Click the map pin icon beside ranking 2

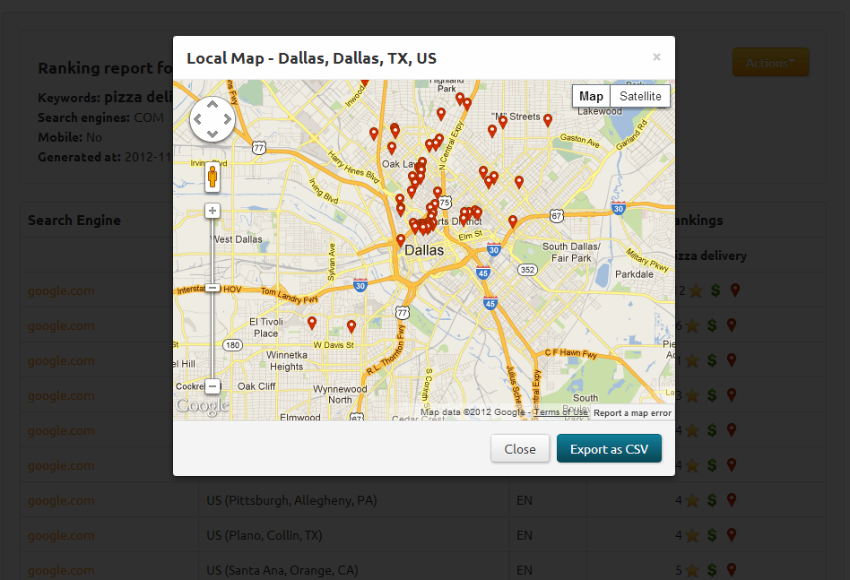(x=735, y=291)
